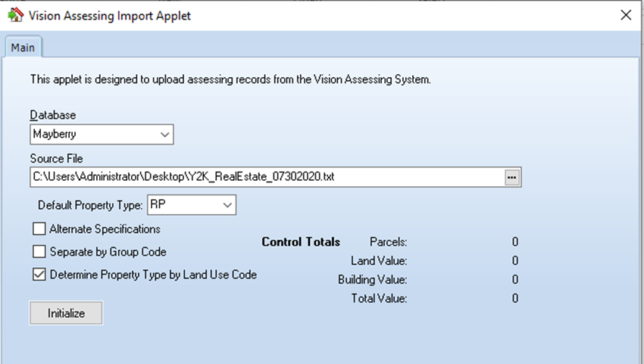Click the Land Value amount 0
This screenshot has width=644, height=364.
click(515, 260)
